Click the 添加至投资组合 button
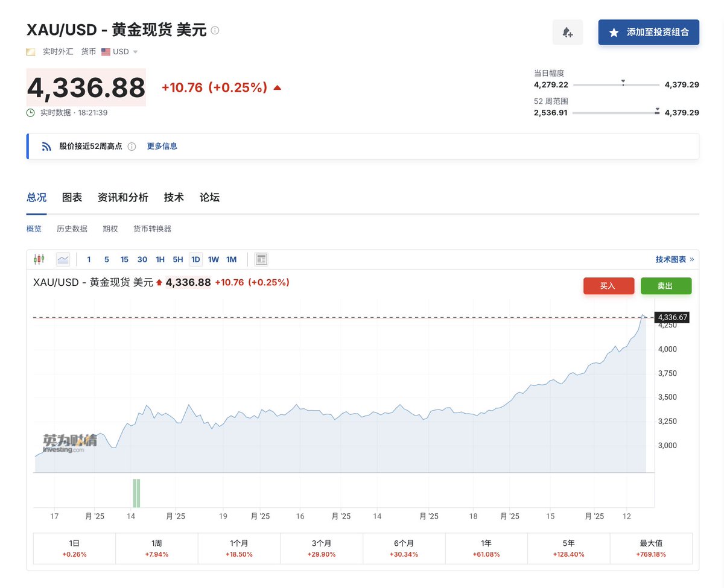Screen dimensions: 724x588 [649, 33]
